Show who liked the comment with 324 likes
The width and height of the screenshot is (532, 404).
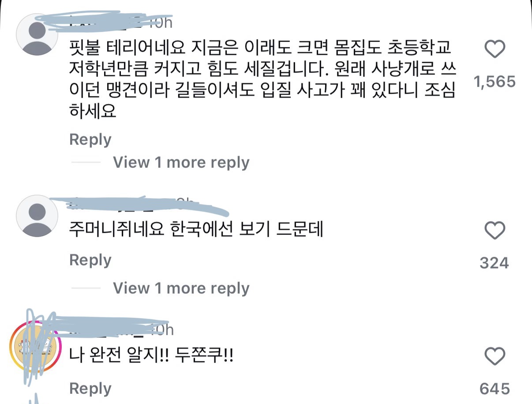pos(494,263)
